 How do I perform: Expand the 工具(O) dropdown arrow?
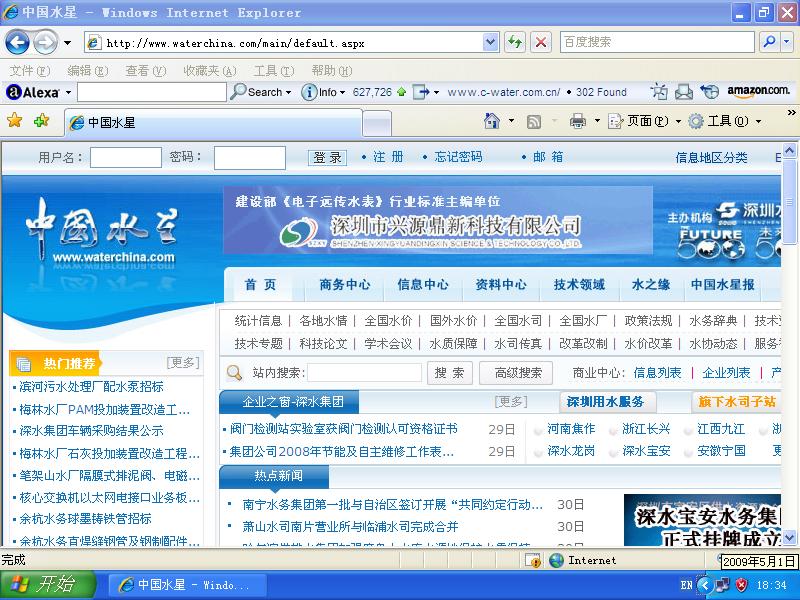pos(758,121)
